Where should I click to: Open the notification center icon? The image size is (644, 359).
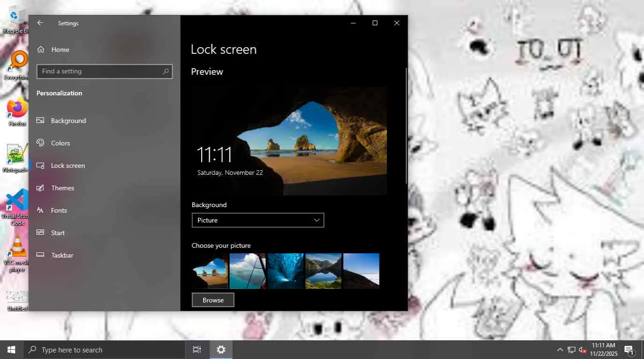point(629,350)
